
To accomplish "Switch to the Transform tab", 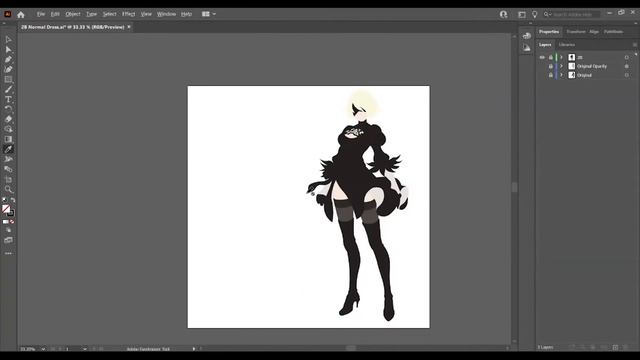I will (576, 31).
